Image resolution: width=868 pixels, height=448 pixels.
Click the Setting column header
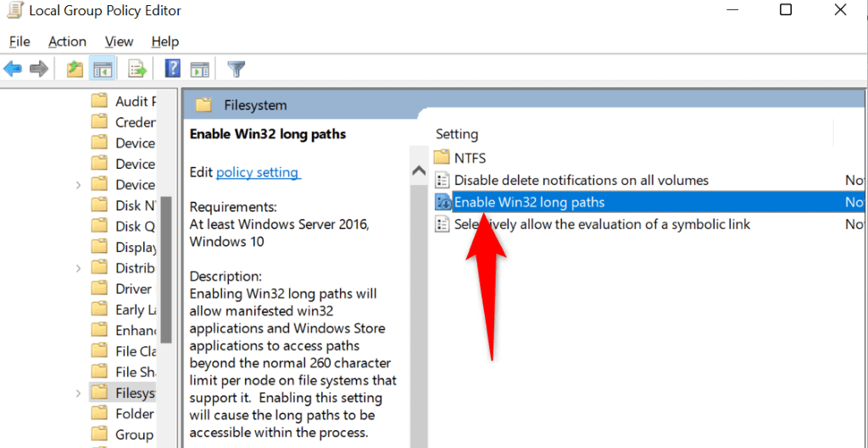(457, 134)
